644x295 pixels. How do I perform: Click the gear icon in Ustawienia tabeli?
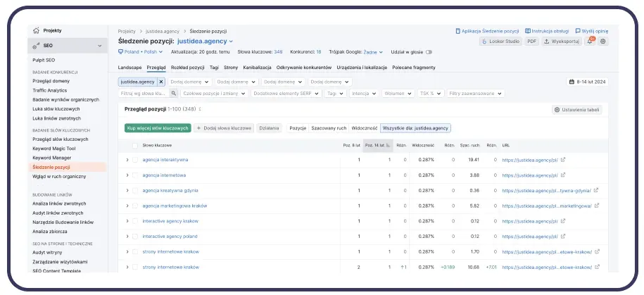pyautogui.click(x=557, y=110)
